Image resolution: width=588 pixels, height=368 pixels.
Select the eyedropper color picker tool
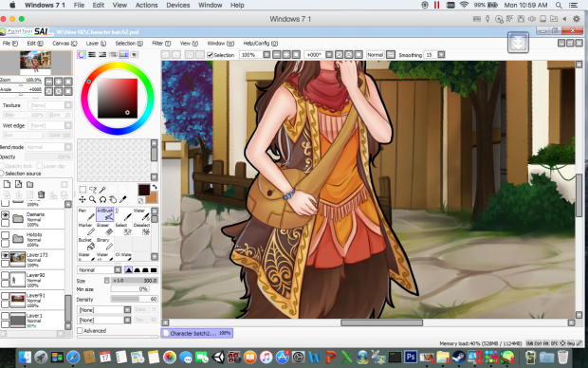[122, 199]
